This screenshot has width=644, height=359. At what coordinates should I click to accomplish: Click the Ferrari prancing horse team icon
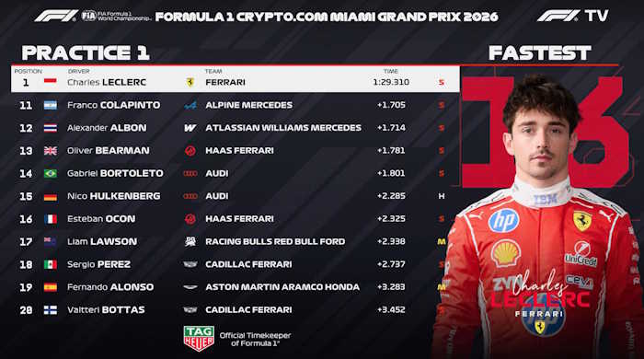190,82
